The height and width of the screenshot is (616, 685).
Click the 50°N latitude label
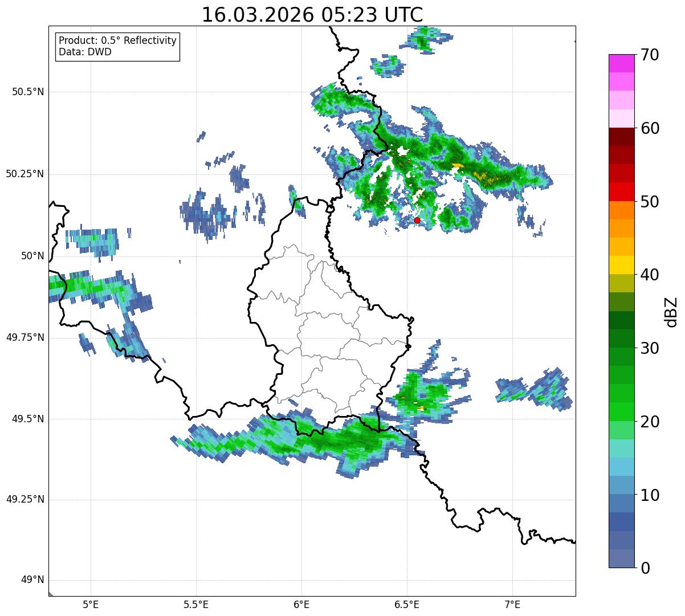32,256
